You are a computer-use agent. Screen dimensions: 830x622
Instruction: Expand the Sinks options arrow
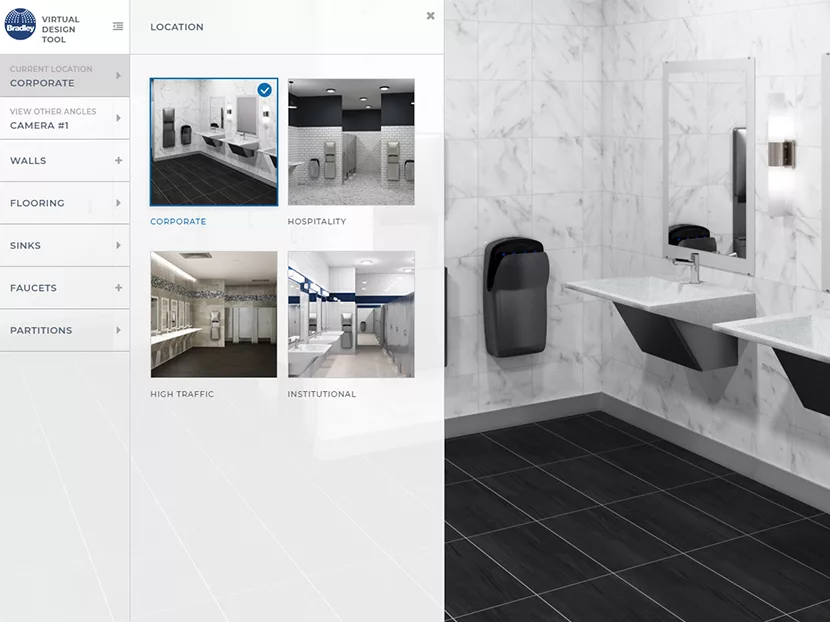click(x=118, y=245)
